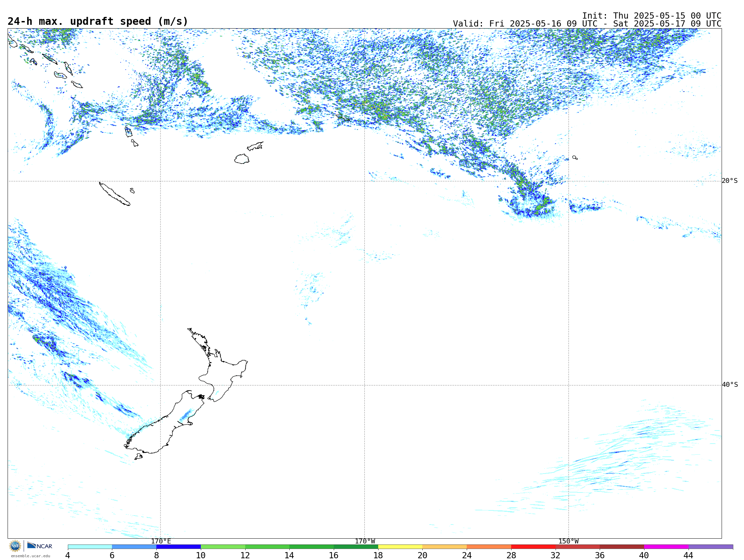Select the muted red 32-36 colorbar swatch

pos(578,547)
